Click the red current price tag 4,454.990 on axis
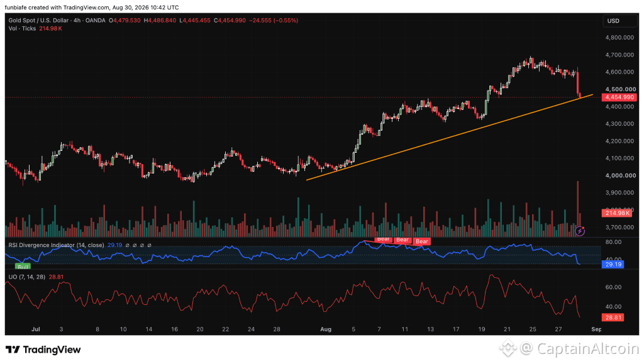The height and width of the screenshot is (364, 644). [x=619, y=97]
